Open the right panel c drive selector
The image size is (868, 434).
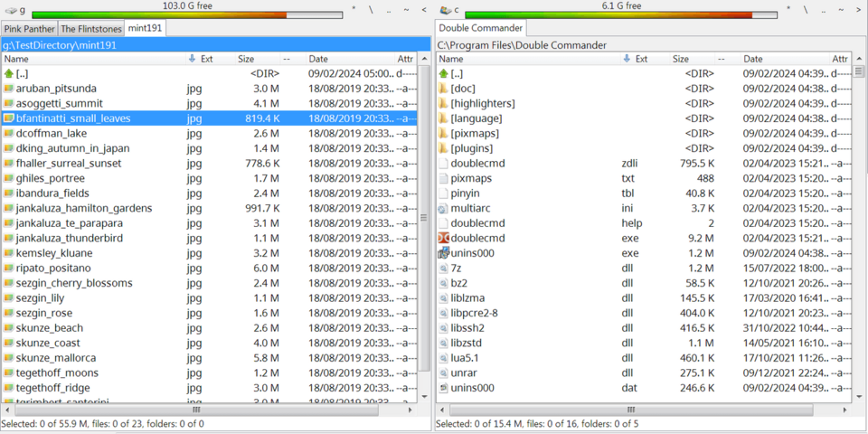[x=449, y=10]
